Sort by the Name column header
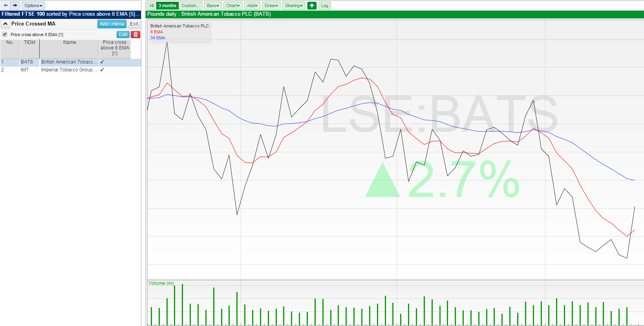This screenshot has width=644, height=326. 70,49
